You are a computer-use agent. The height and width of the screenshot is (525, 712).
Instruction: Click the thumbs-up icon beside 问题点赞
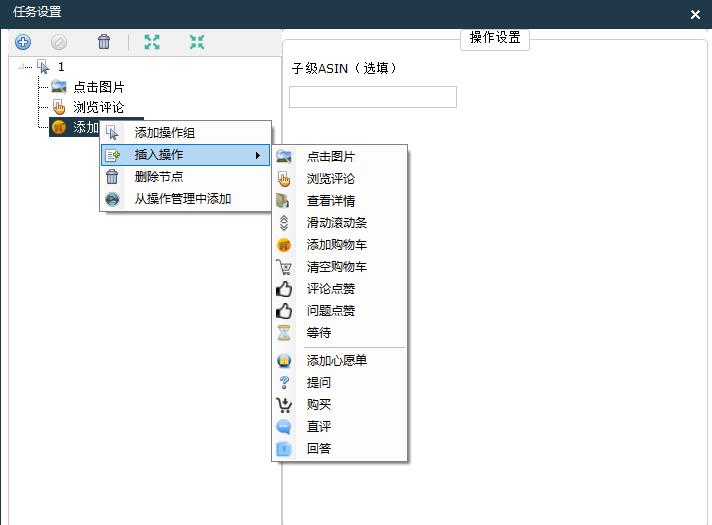284,311
